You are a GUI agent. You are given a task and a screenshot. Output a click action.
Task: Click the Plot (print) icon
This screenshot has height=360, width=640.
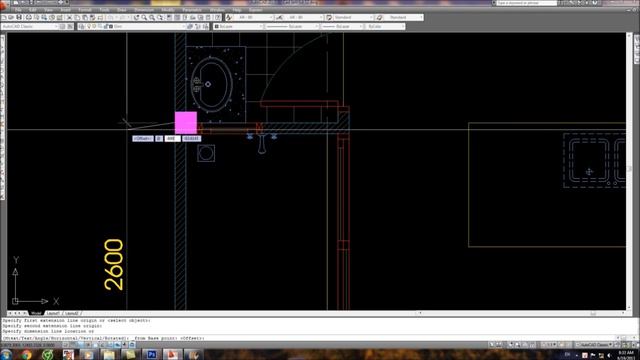click(29, 18)
